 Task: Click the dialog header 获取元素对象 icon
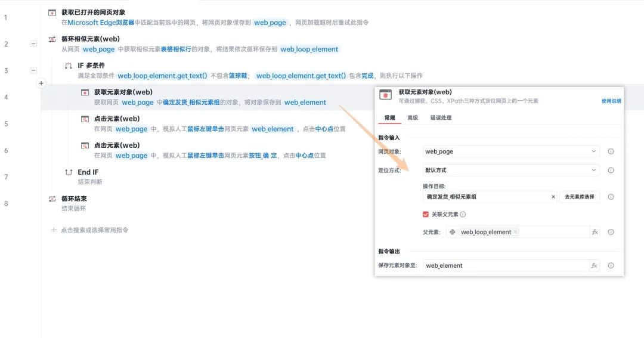point(385,95)
